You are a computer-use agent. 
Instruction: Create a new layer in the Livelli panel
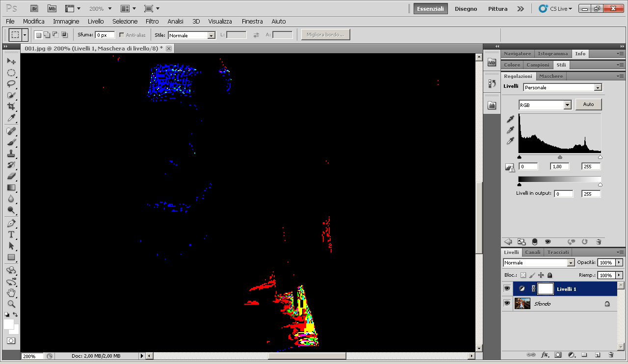598,354
